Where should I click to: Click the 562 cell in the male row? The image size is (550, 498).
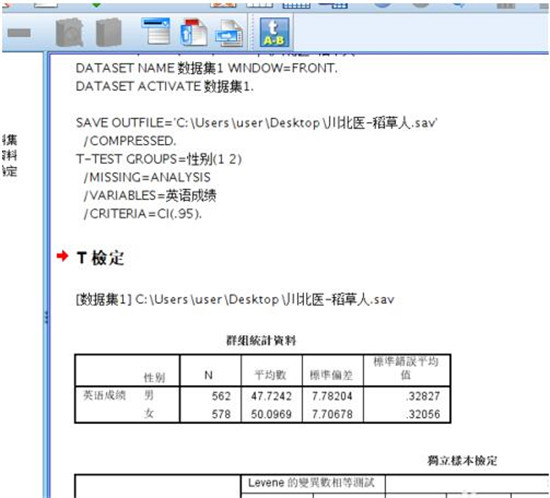(221, 396)
